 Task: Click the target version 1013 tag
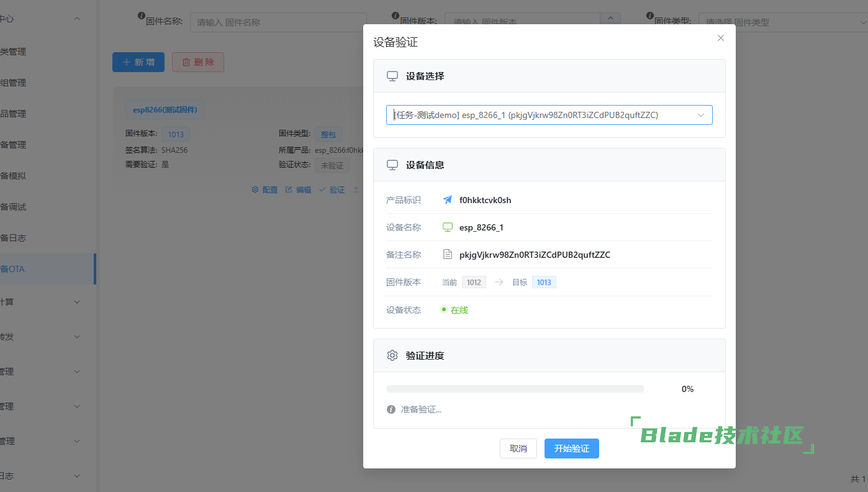544,282
